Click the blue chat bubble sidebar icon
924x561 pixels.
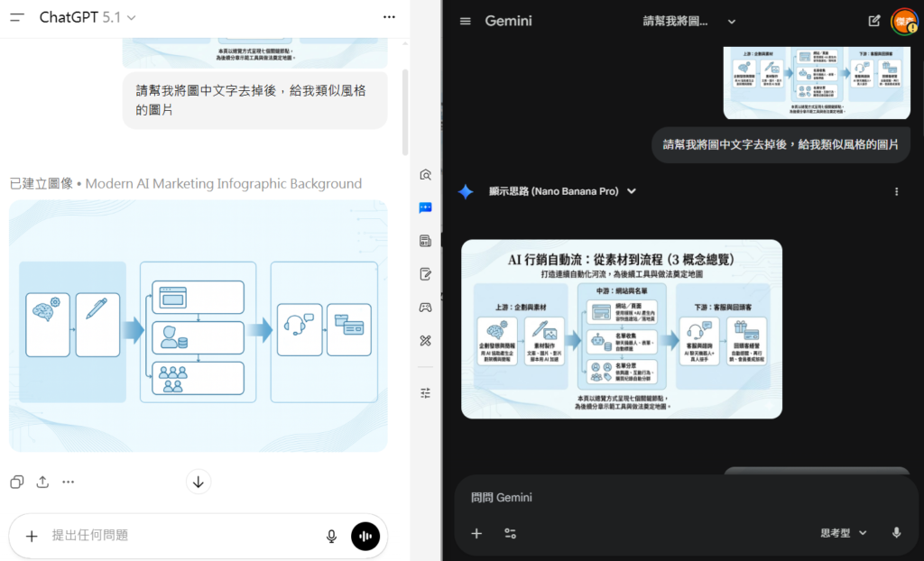(425, 207)
